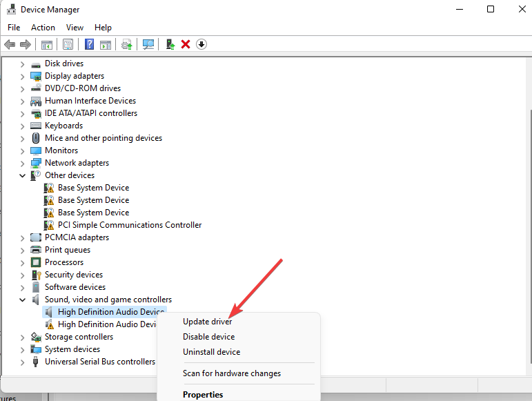Choose Disable device from context menu
This screenshot has height=401, width=532.
[208, 337]
